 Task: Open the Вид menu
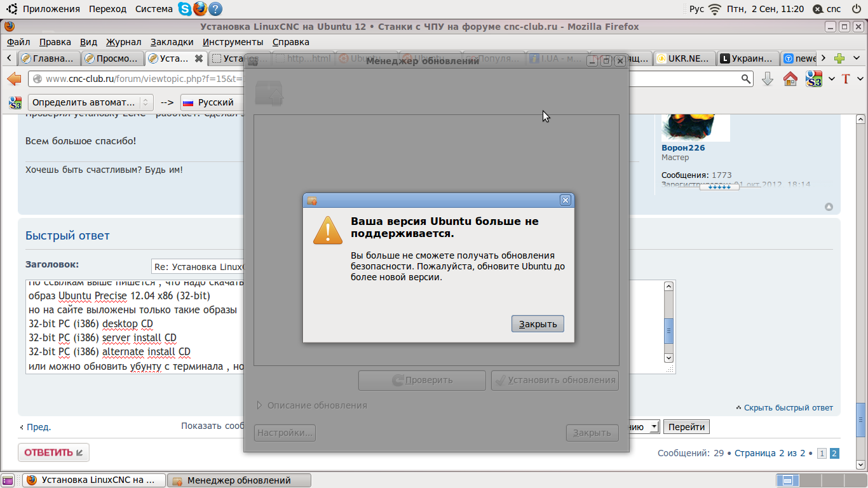(x=89, y=42)
